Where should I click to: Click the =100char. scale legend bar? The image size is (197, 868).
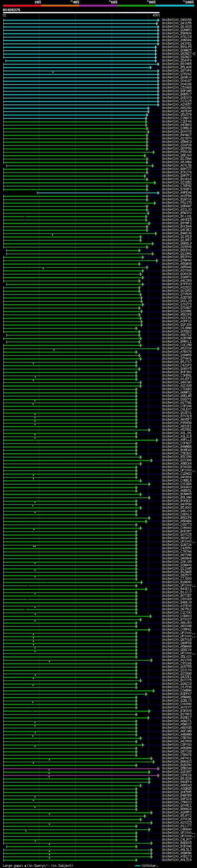[x=138, y=866]
